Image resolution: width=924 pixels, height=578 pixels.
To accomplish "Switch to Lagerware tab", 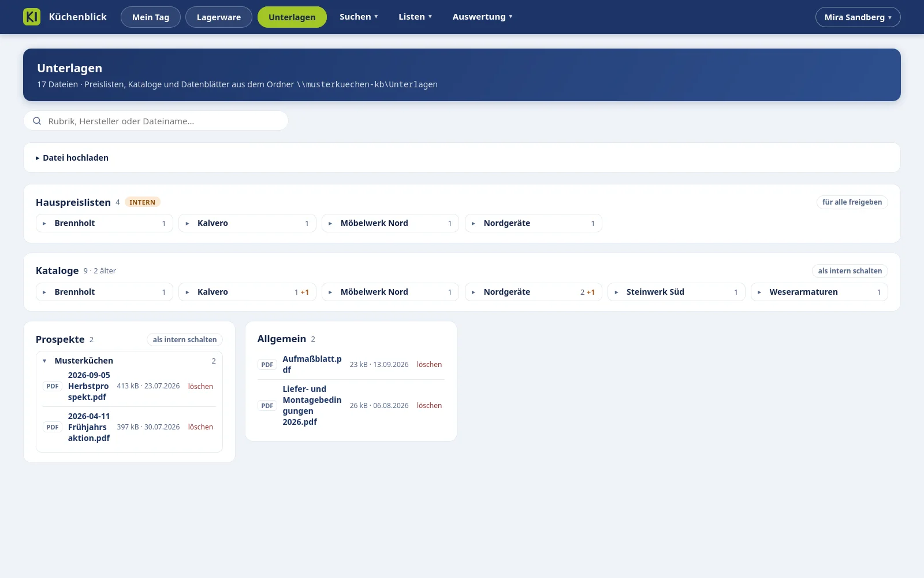I will (219, 17).
